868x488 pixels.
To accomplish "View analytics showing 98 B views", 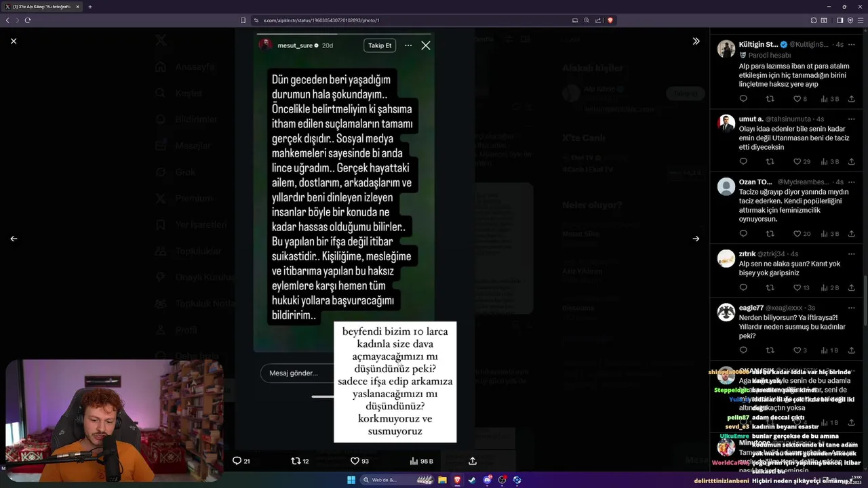I will click(421, 461).
